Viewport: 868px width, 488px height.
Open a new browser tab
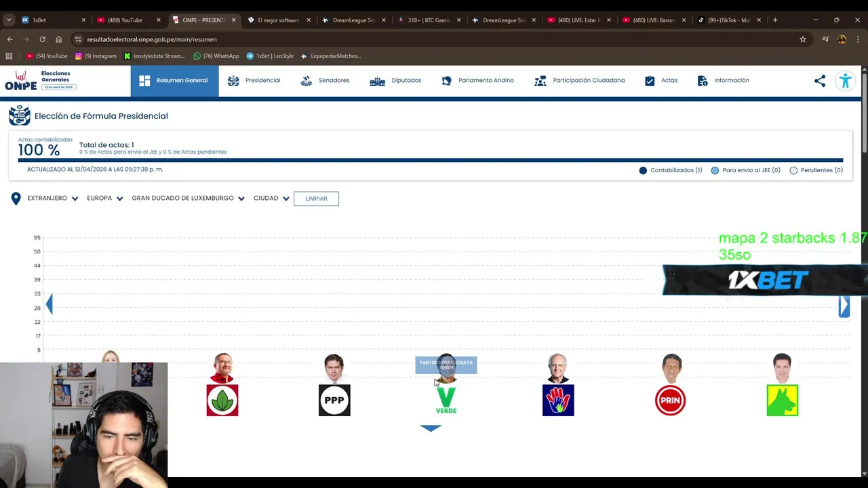[775, 20]
